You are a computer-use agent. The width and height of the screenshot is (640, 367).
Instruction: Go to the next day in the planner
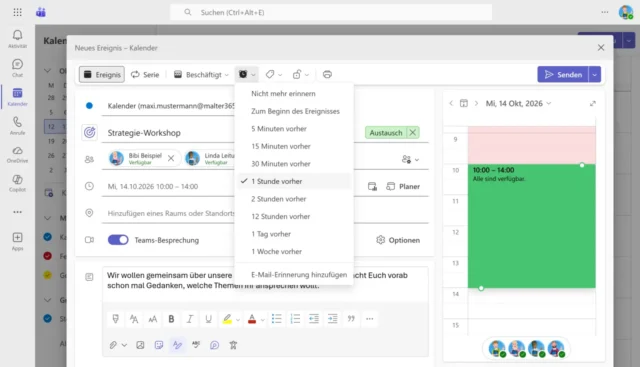coord(476,104)
